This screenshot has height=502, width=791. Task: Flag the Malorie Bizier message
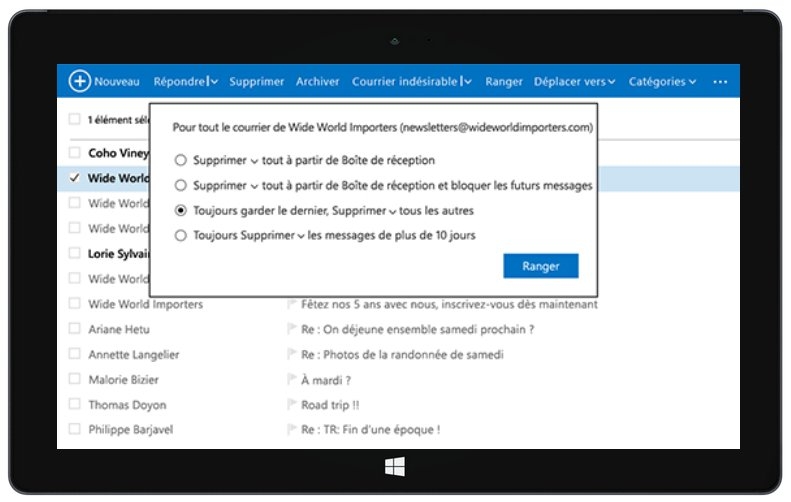pos(292,379)
